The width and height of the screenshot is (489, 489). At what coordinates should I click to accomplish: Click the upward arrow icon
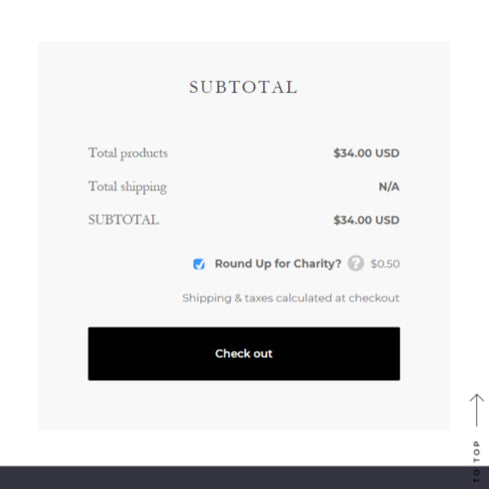click(x=477, y=410)
